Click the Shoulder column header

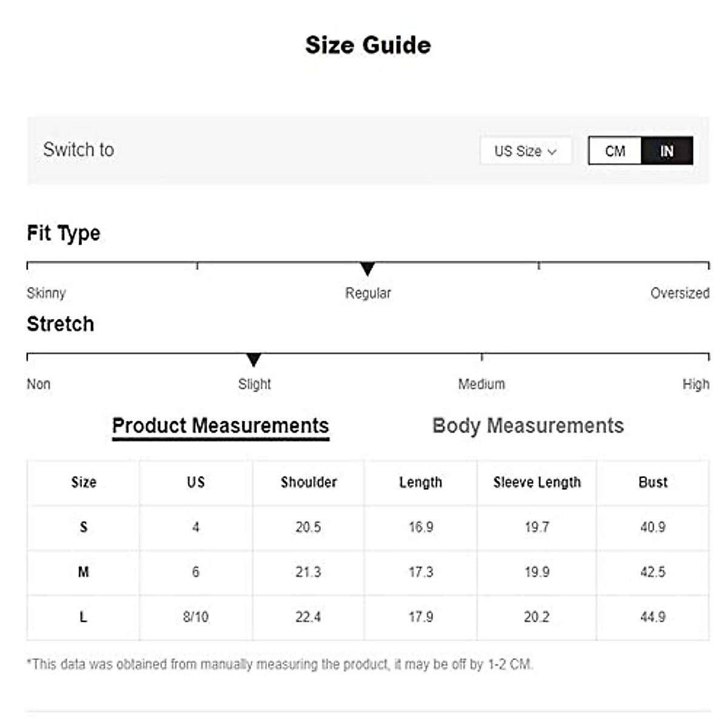(x=308, y=482)
